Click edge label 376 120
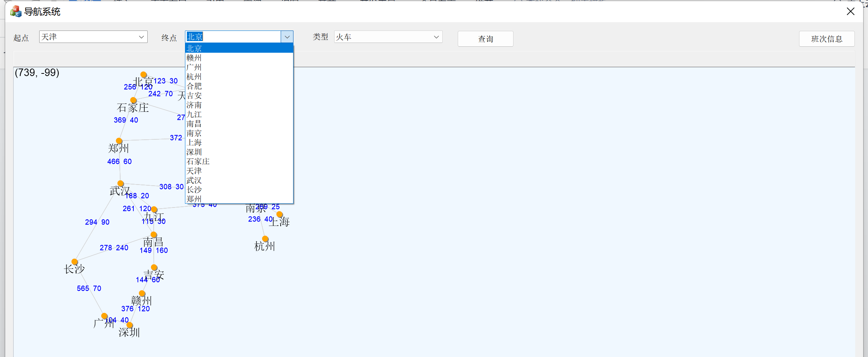Viewport: 868px width, 357px height. click(x=136, y=309)
